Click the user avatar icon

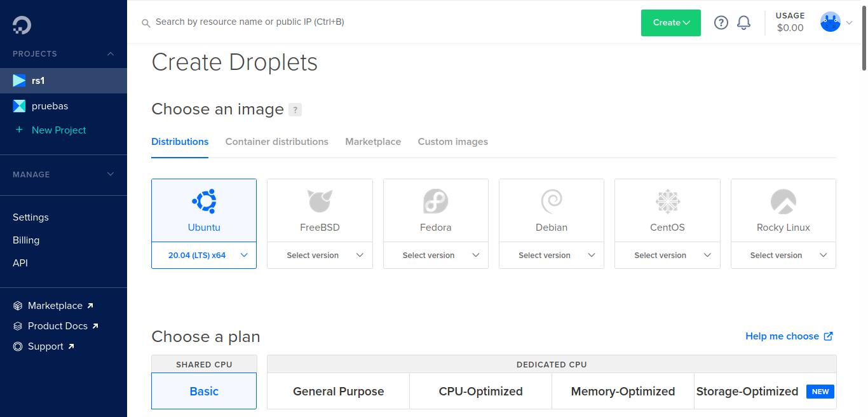click(831, 22)
